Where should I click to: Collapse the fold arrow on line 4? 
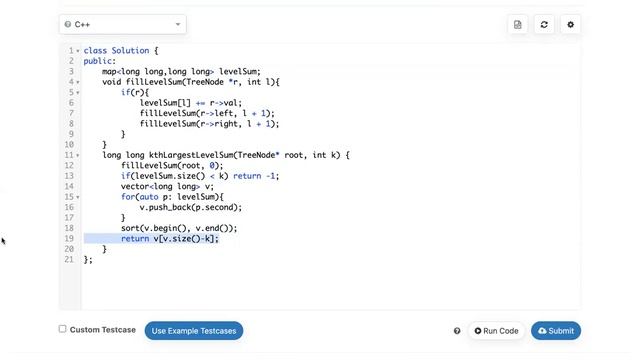78,82
